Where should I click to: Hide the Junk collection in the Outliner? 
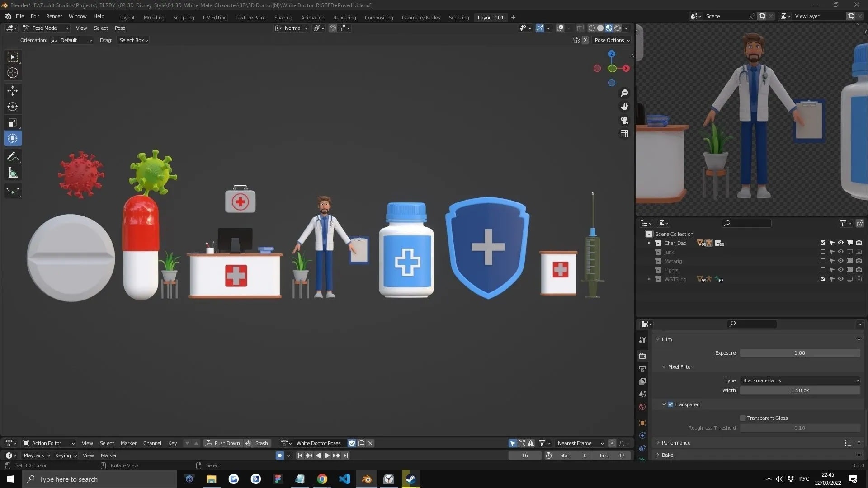841,252
